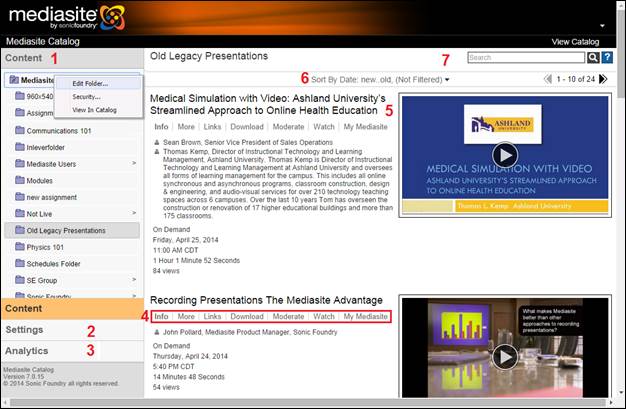Click the Mediasite Catalog header title
The height and width of the screenshot is (409, 626).
click(43, 42)
